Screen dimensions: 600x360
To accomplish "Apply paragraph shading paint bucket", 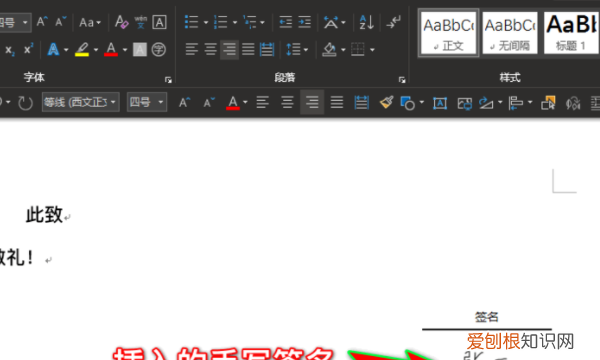I will pos(329,50).
